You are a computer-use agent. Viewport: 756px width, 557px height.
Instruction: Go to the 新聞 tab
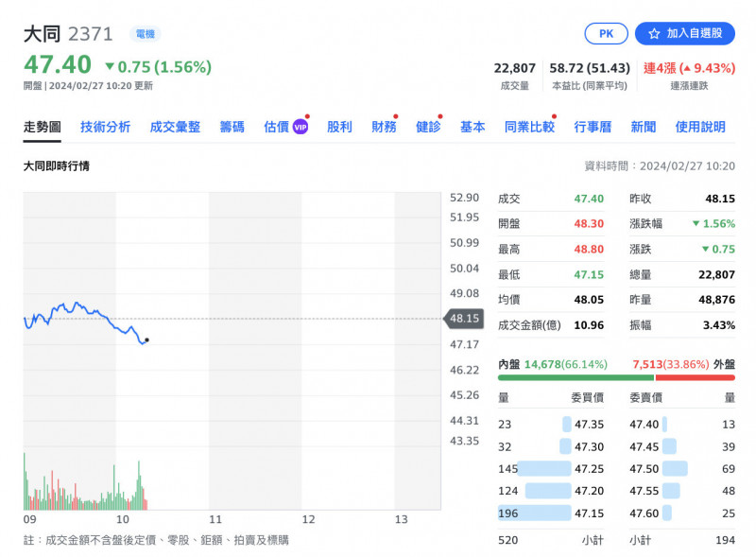644,127
